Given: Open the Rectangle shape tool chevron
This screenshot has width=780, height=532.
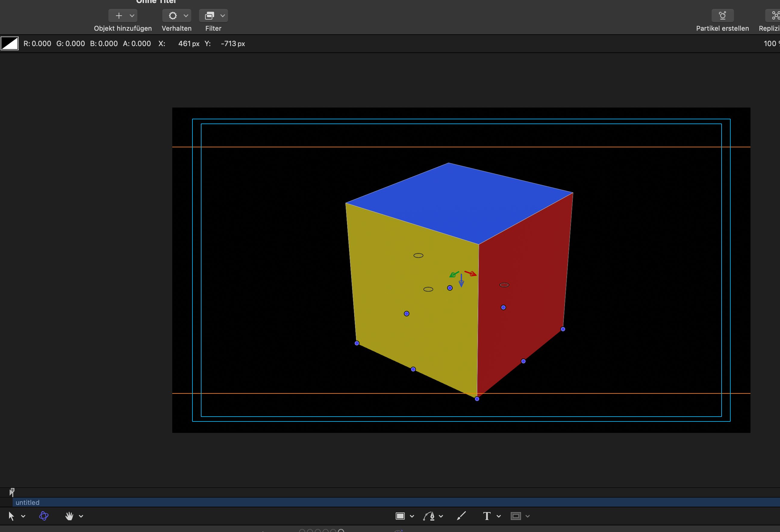Looking at the screenshot, I should (412, 516).
